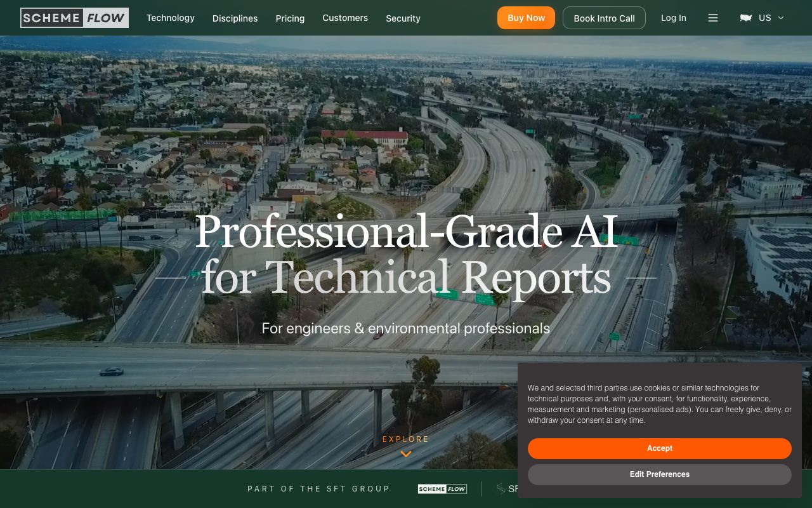Click the "PART OF THE SFT GROUP" text

[318, 489]
